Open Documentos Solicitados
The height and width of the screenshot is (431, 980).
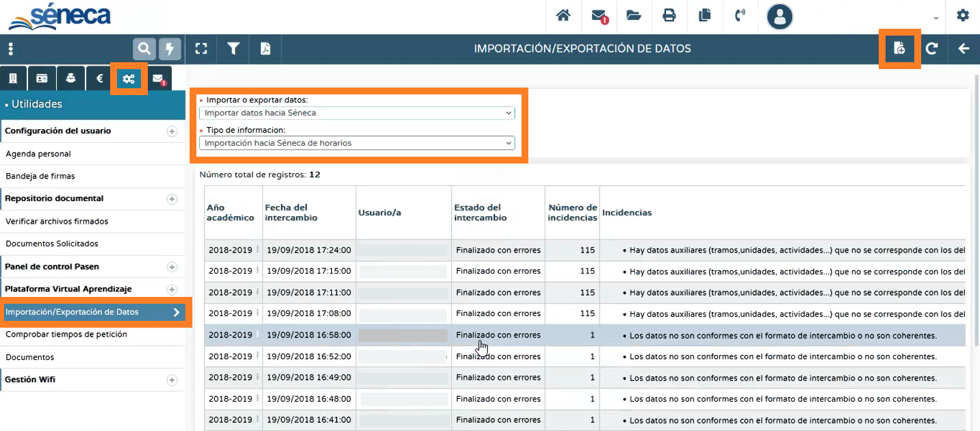(92, 244)
